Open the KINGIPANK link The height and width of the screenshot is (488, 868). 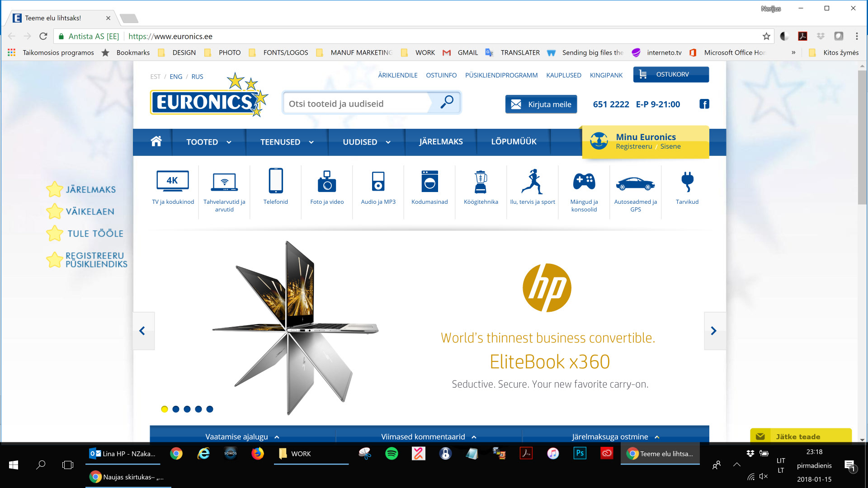click(606, 75)
